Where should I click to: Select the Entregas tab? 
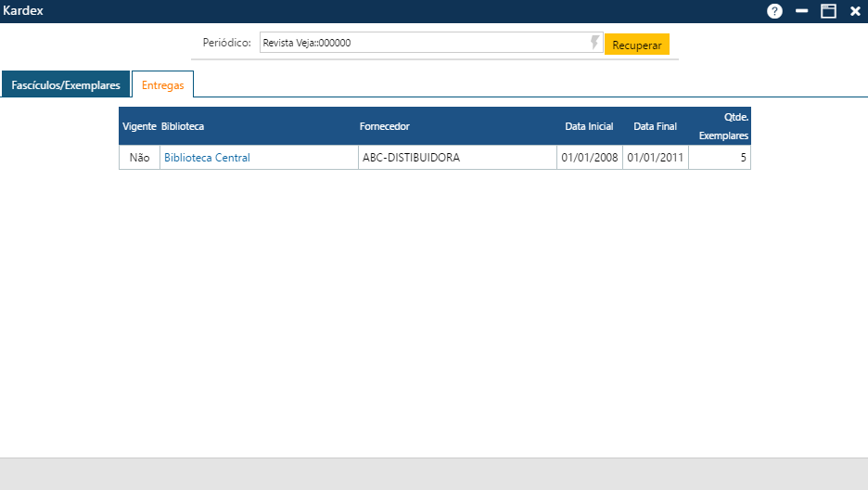[x=162, y=84]
